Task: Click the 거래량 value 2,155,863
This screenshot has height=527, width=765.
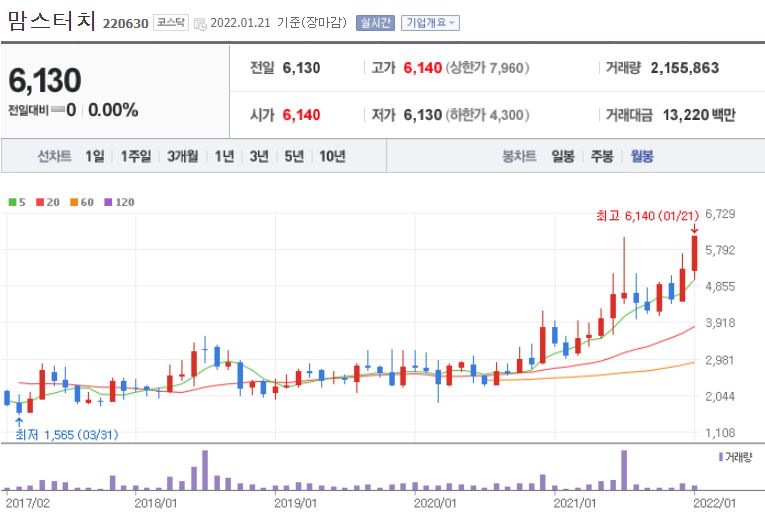Action: pos(685,68)
